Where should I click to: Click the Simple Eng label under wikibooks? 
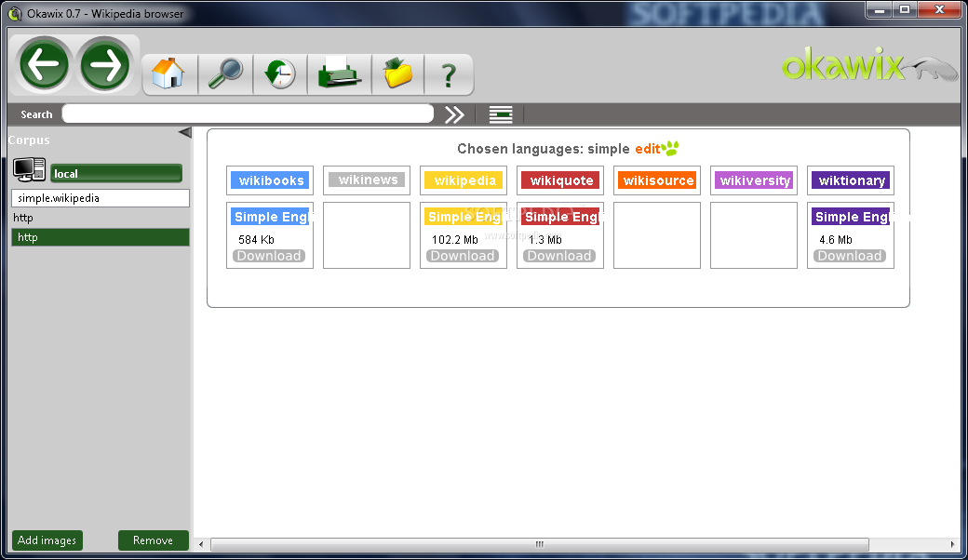(x=270, y=217)
